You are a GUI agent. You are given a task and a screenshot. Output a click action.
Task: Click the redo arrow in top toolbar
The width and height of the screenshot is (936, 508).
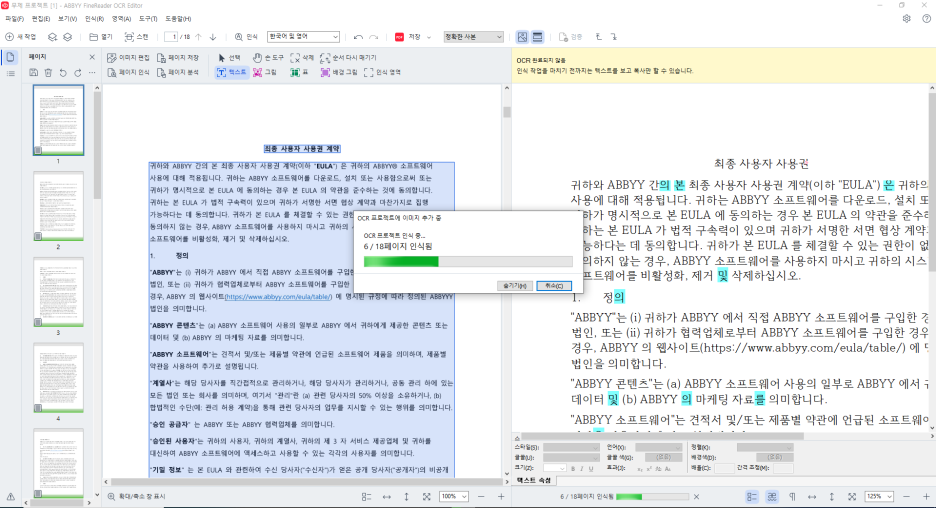click(x=374, y=37)
